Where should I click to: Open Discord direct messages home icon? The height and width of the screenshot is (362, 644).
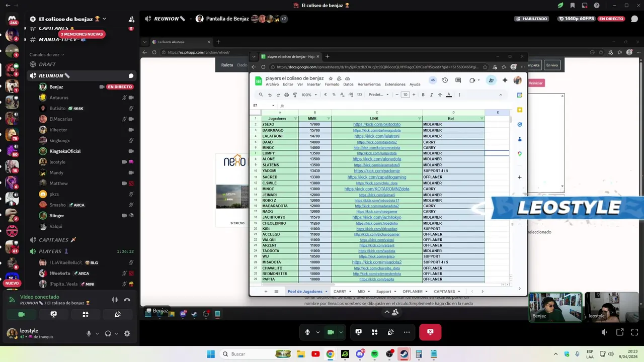(x=12, y=19)
